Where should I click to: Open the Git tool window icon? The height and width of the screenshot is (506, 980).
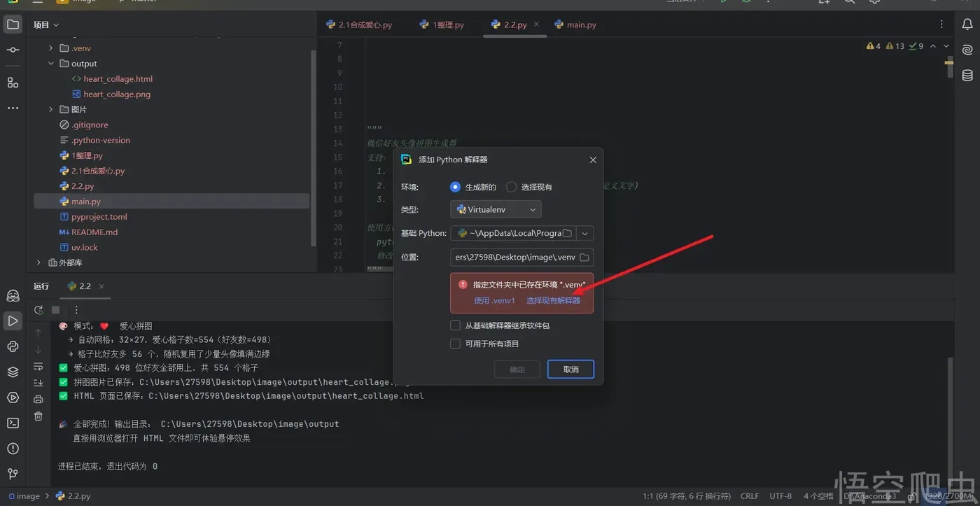pyautogui.click(x=13, y=474)
